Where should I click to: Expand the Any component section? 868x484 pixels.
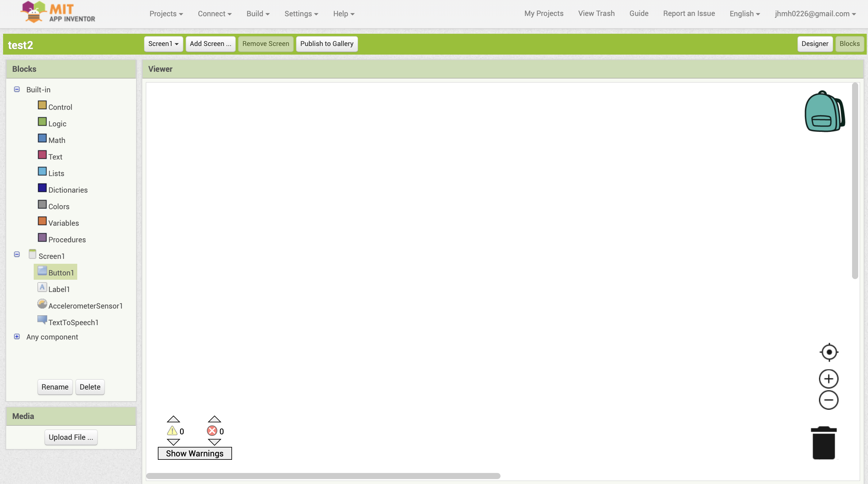pos(17,336)
